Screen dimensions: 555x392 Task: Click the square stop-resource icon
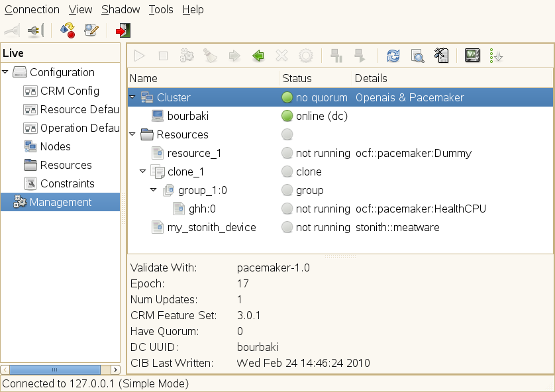pyautogui.click(x=163, y=56)
